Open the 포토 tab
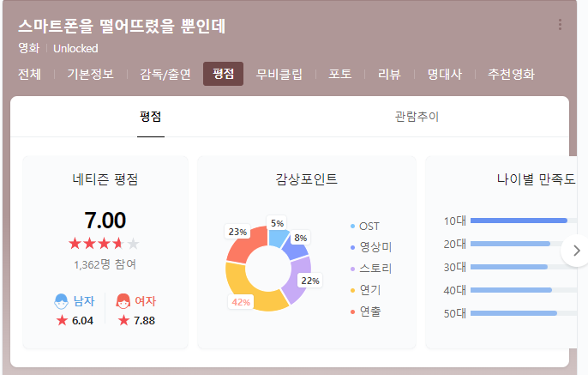 click(340, 74)
